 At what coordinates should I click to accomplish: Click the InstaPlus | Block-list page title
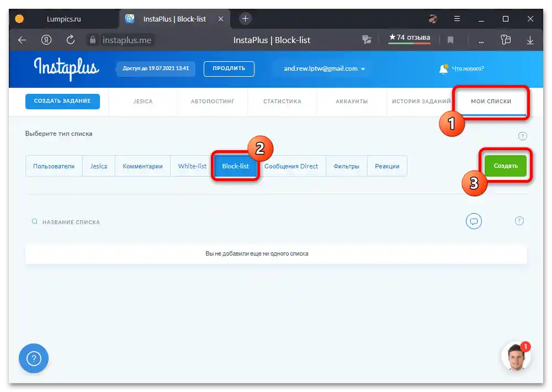(272, 40)
